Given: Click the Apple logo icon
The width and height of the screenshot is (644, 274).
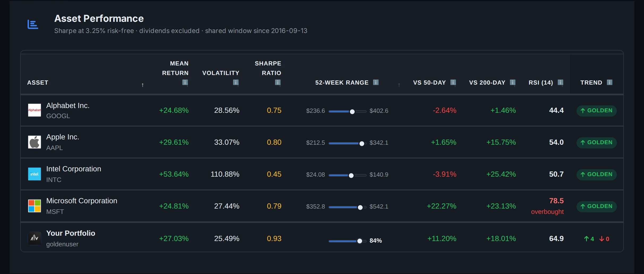Looking at the screenshot, I should (35, 142).
